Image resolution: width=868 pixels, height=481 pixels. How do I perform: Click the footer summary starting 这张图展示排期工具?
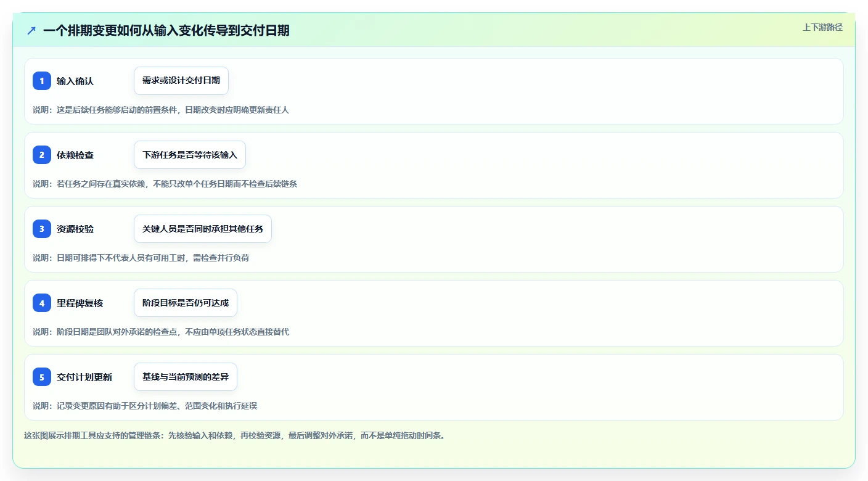coord(235,435)
